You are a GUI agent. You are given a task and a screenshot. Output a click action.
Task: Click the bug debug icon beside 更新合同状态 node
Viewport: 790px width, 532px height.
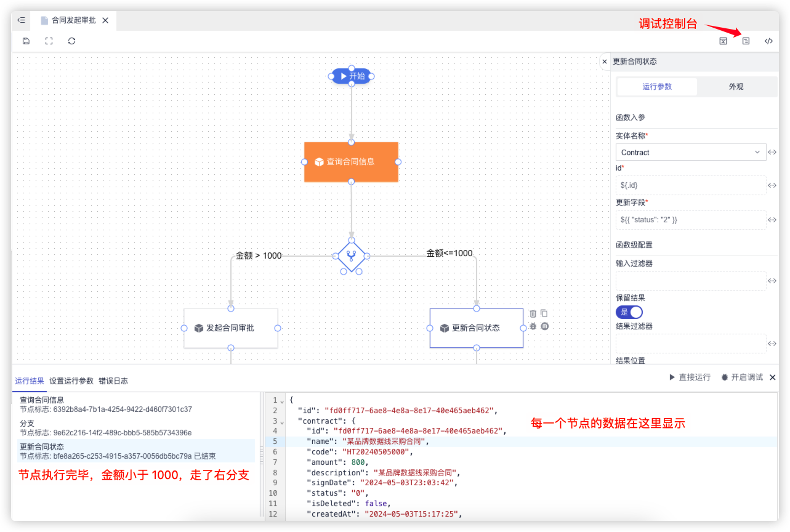coord(533,326)
